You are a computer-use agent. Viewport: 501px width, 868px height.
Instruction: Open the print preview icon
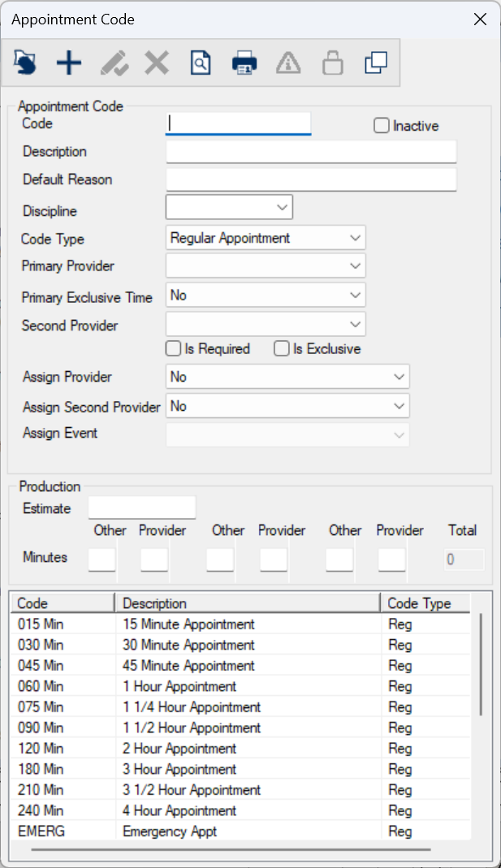(x=201, y=63)
